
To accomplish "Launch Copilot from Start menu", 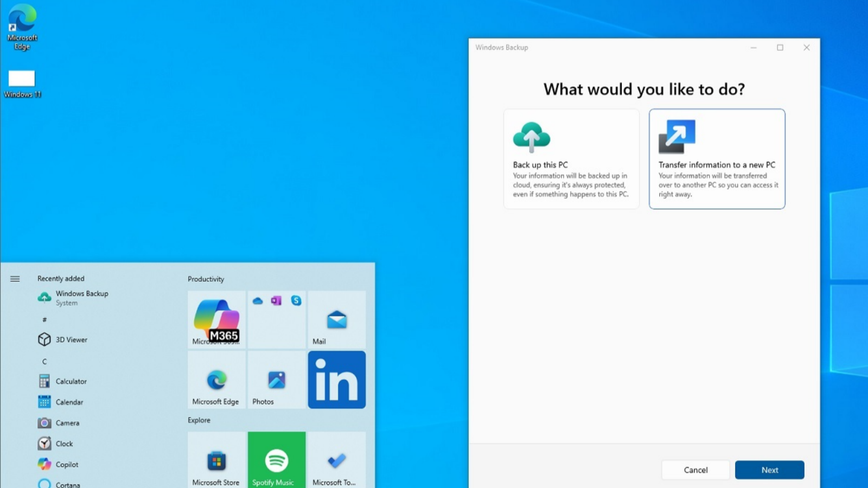I will click(67, 465).
